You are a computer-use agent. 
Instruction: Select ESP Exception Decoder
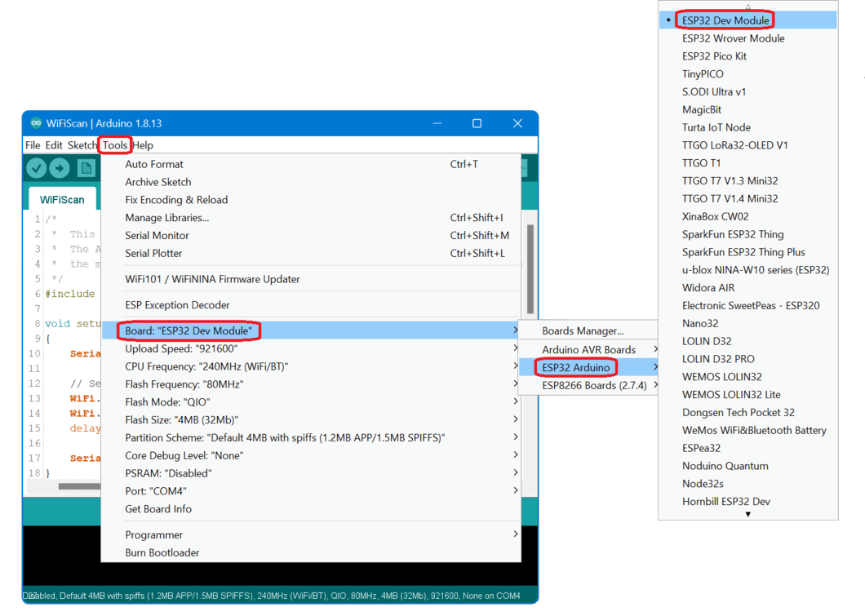pos(311,305)
